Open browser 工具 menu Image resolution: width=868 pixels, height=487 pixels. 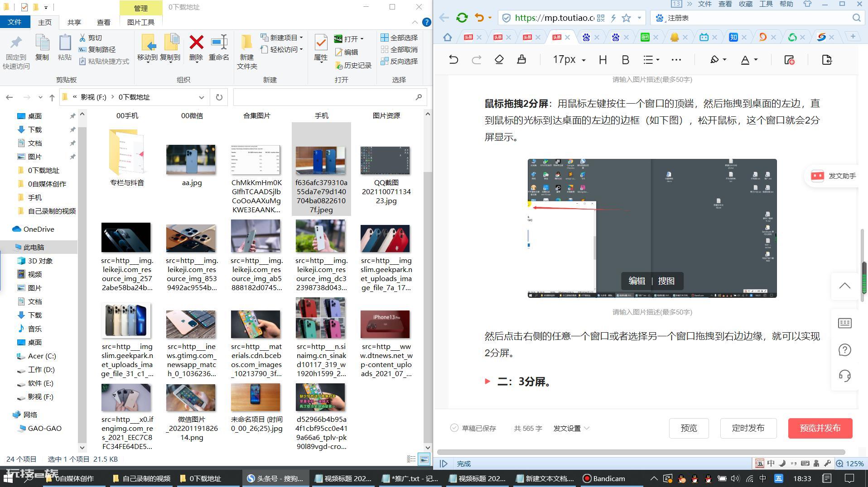click(x=766, y=4)
